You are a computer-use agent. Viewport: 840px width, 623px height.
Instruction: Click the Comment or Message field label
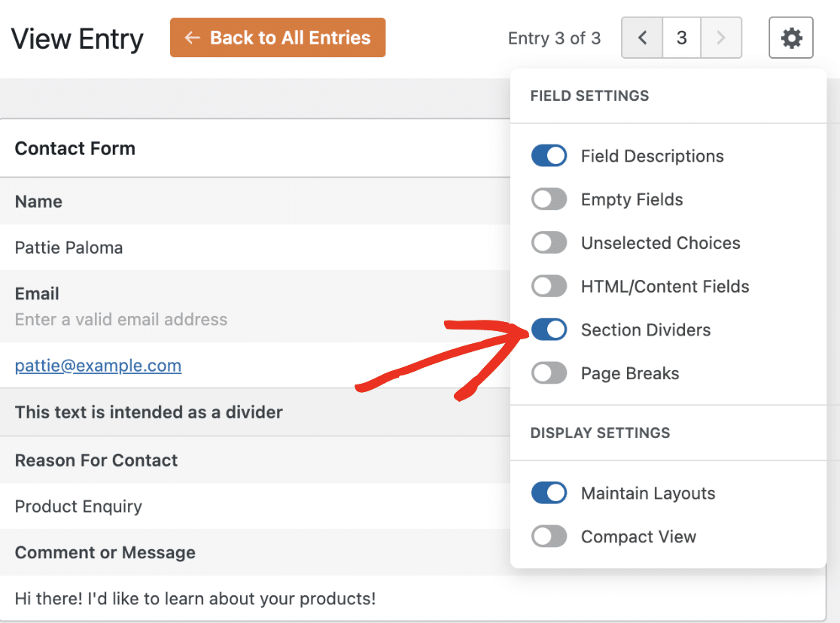tap(105, 552)
